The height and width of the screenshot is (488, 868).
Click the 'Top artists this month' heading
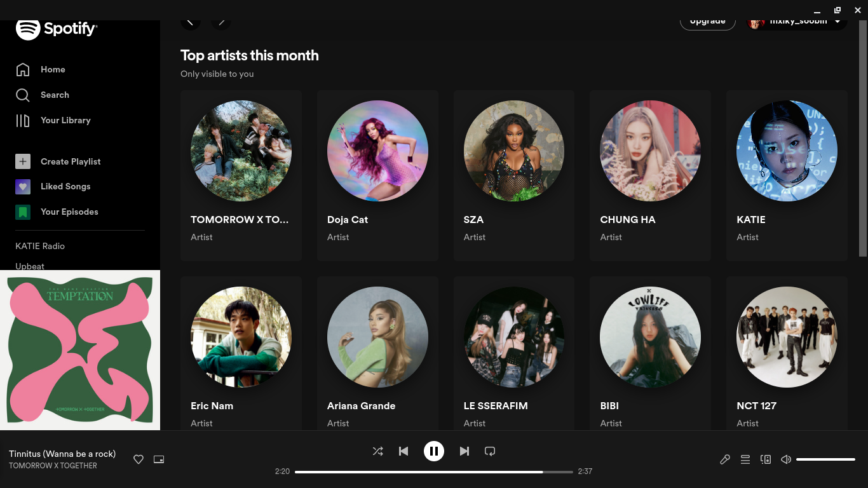pos(250,55)
